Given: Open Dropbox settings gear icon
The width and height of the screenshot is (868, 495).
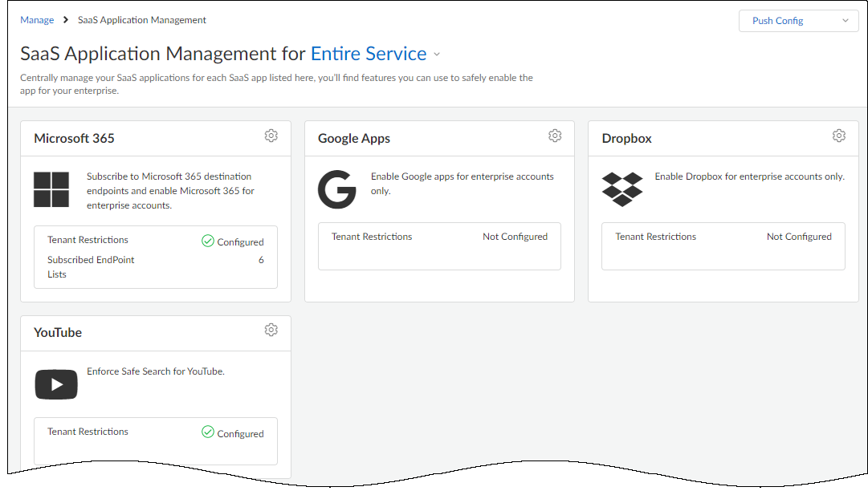Looking at the screenshot, I should point(839,136).
